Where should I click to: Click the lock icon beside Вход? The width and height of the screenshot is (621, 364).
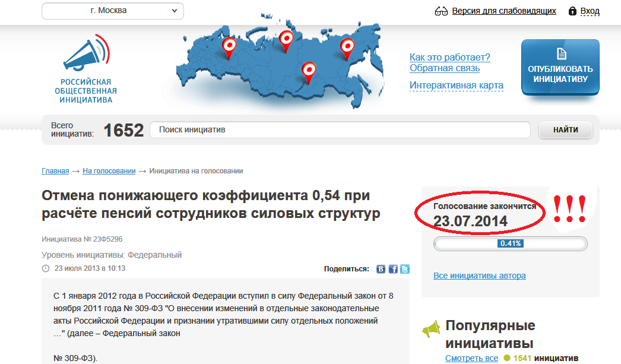pyautogui.click(x=572, y=11)
